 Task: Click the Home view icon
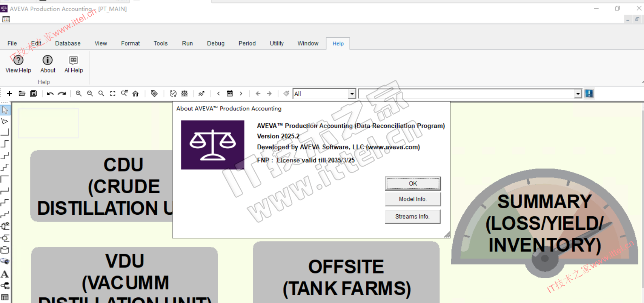(135, 94)
